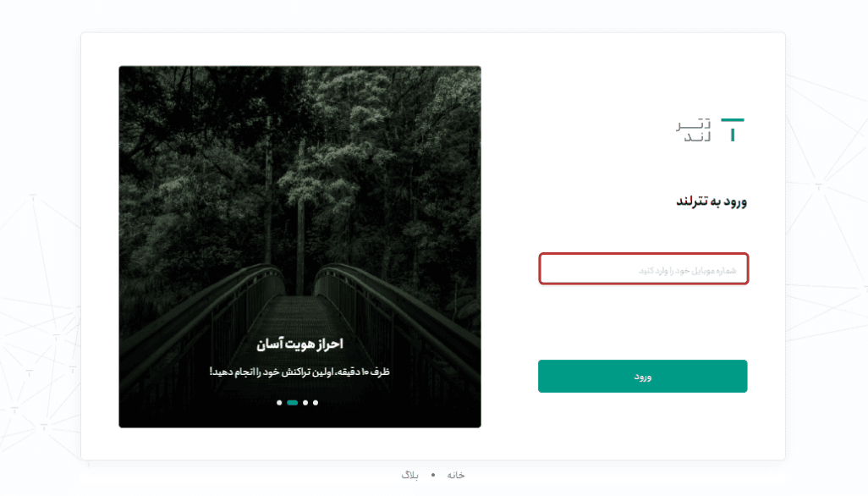868x496 pixels.
Task: Jump to the last carousel dot
Action: [316, 402]
